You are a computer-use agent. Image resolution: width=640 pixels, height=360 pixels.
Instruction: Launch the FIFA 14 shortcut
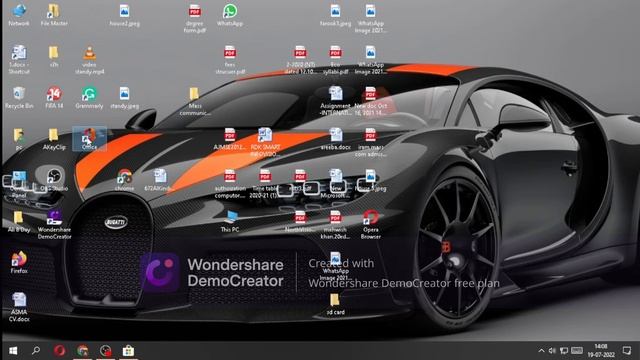[x=54, y=98]
